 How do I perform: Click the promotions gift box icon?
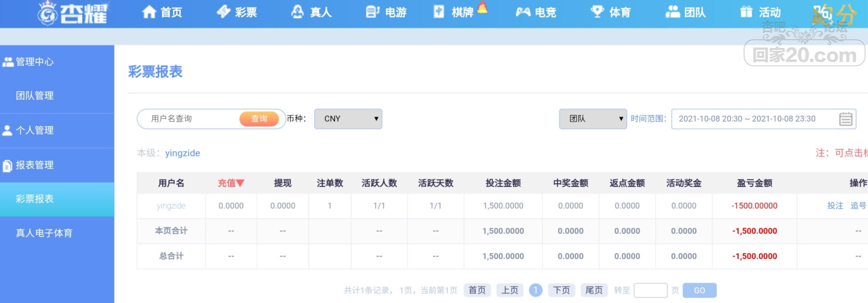(x=746, y=12)
